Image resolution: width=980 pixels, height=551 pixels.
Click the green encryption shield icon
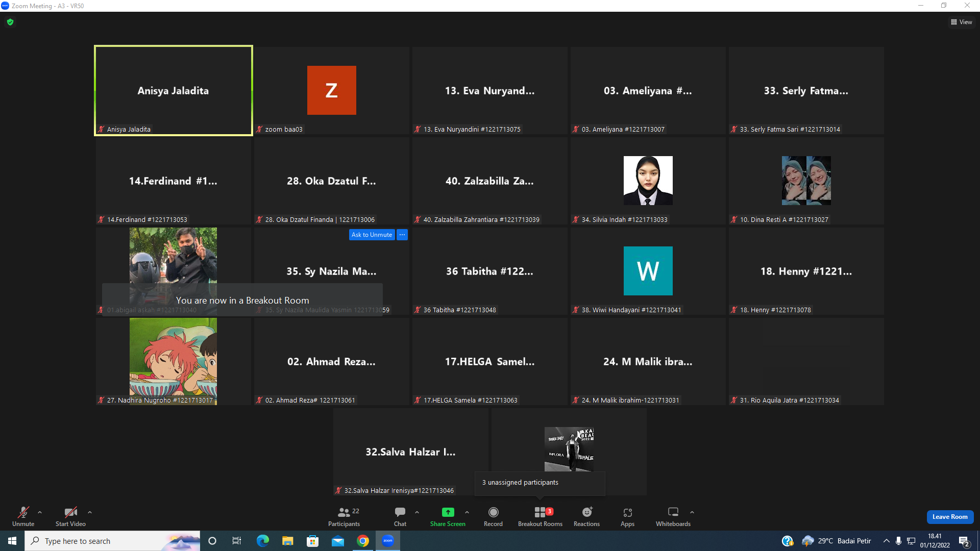(10, 22)
